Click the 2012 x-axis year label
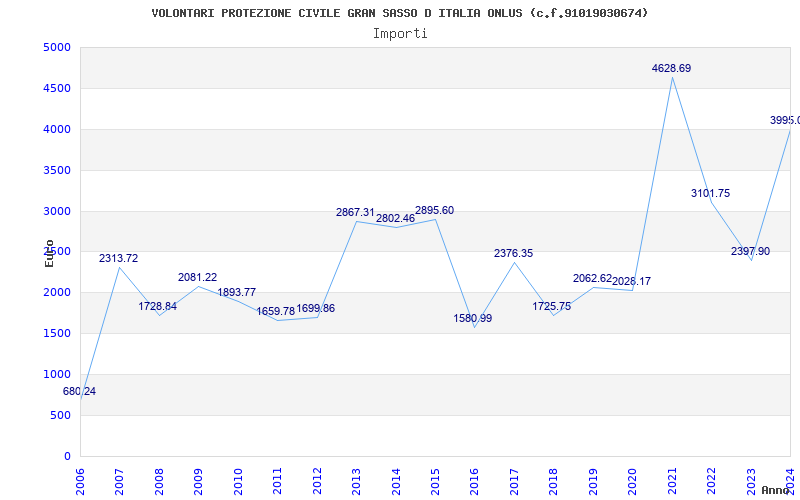The width and height of the screenshot is (800, 500). (317, 482)
